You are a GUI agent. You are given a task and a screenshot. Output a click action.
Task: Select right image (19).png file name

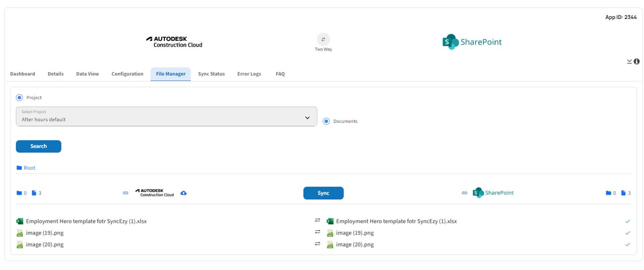pos(355,233)
